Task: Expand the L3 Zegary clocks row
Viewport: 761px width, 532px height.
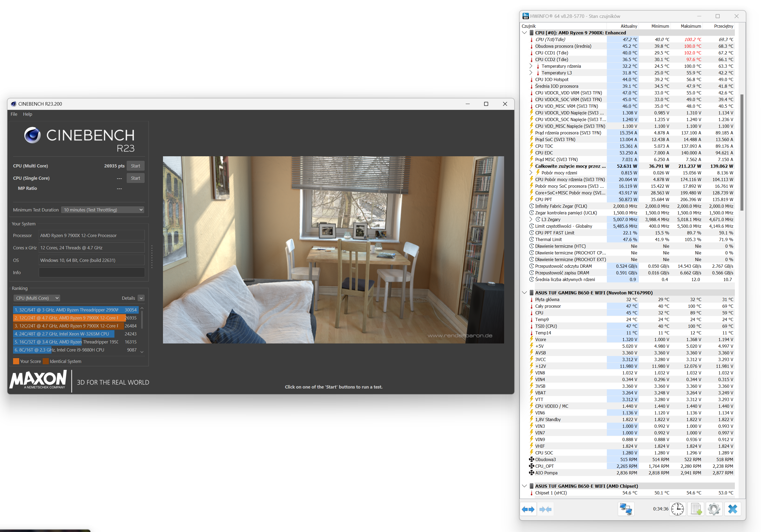Action: click(531, 219)
